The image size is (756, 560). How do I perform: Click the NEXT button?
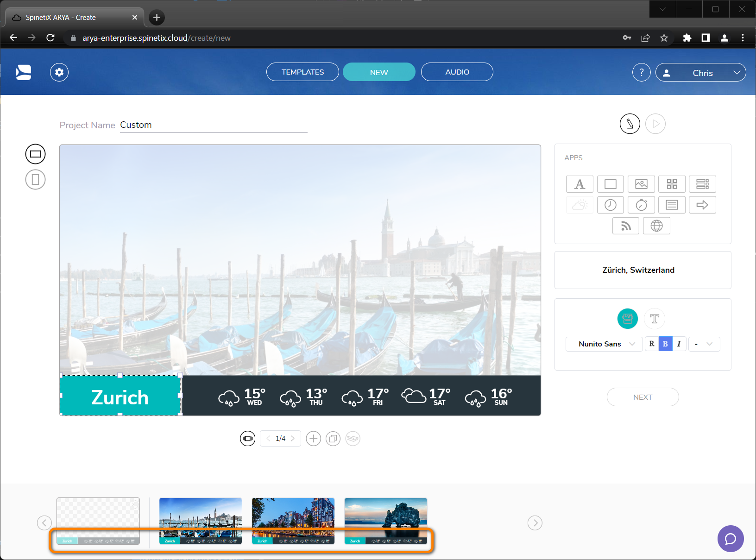(x=643, y=397)
